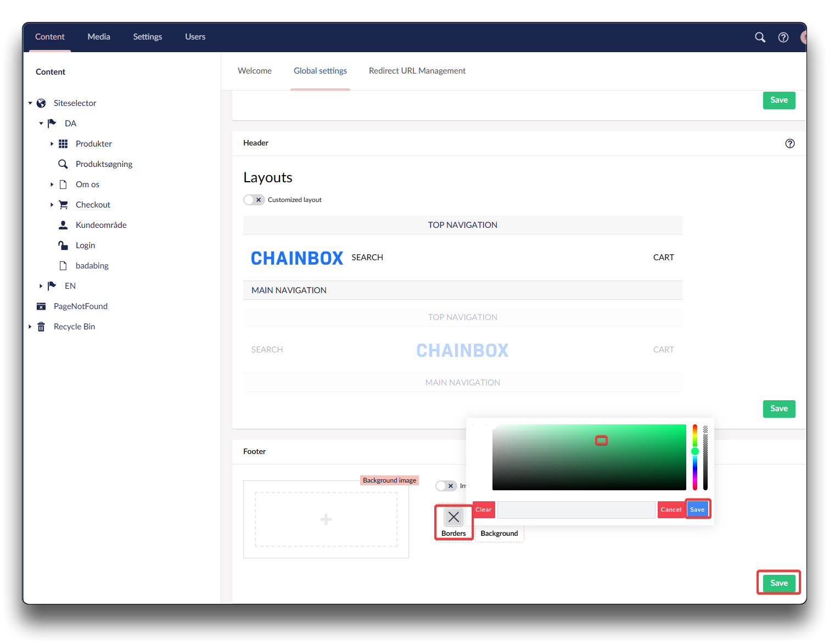Click the Checkout shopping cart icon

pos(63,205)
